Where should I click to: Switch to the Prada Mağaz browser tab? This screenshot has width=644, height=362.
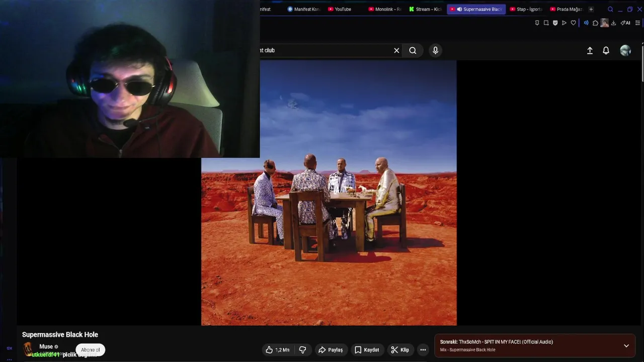[x=567, y=9]
